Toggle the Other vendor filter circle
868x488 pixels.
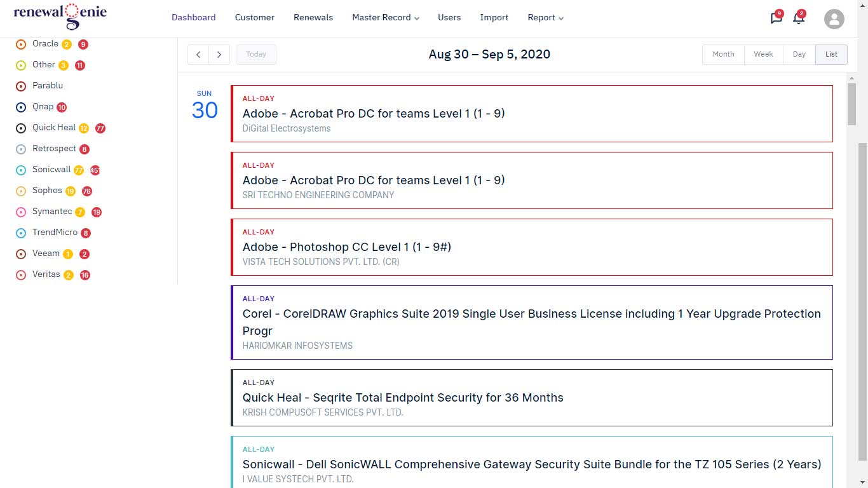point(21,65)
